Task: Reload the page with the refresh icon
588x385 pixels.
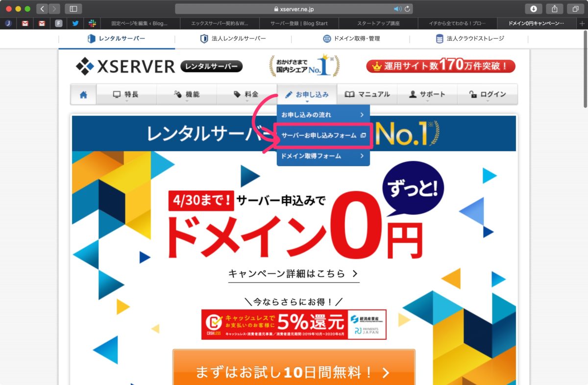Action: 407,9
